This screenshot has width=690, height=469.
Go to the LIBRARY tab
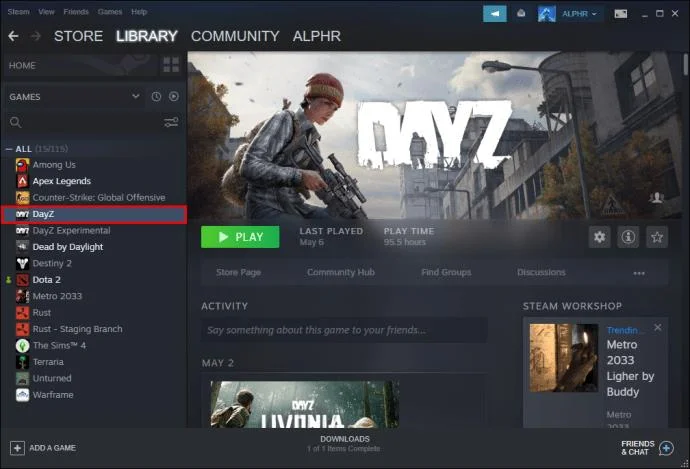pos(147,36)
